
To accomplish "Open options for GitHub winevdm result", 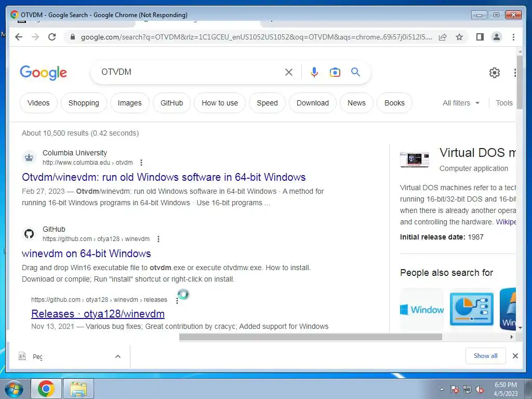I will tap(158, 239).
